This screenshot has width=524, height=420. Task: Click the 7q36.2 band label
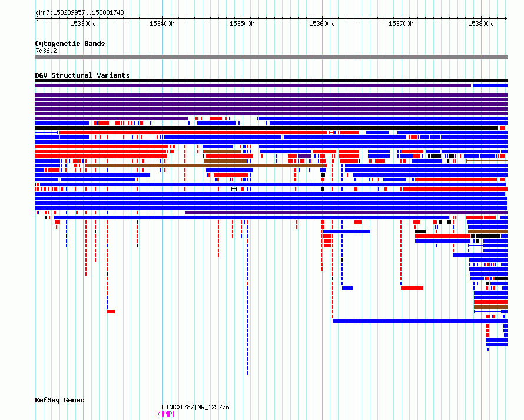(x=46, y=51)
